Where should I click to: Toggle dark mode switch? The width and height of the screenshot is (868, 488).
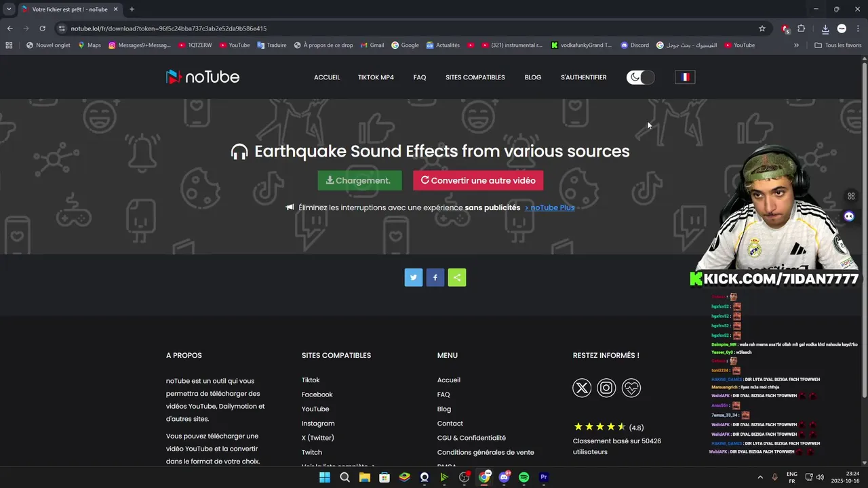click(x=640, y=77)
